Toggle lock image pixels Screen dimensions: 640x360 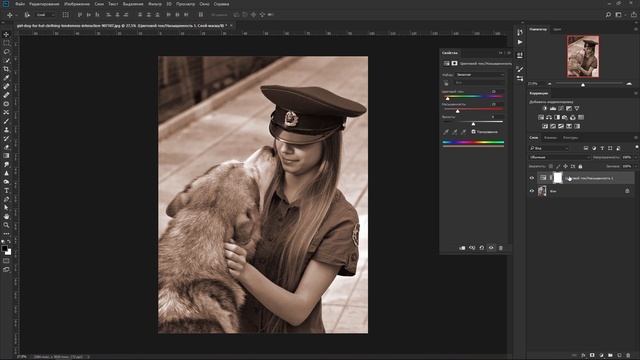click(558, 167)
